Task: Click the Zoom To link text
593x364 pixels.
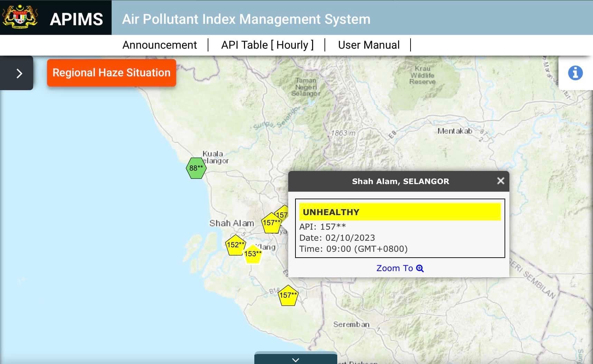Action: click(394, 268)
